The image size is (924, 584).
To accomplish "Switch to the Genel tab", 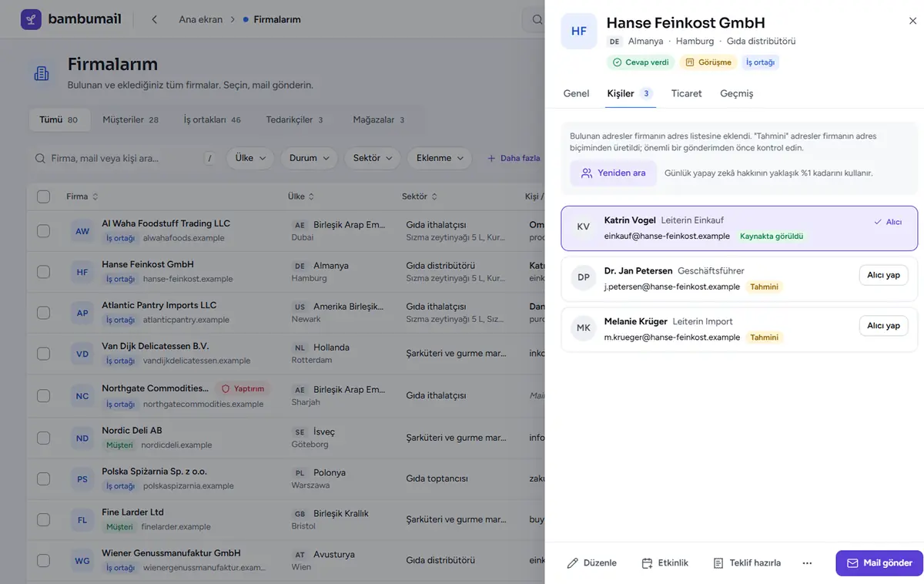I will 576,93.
